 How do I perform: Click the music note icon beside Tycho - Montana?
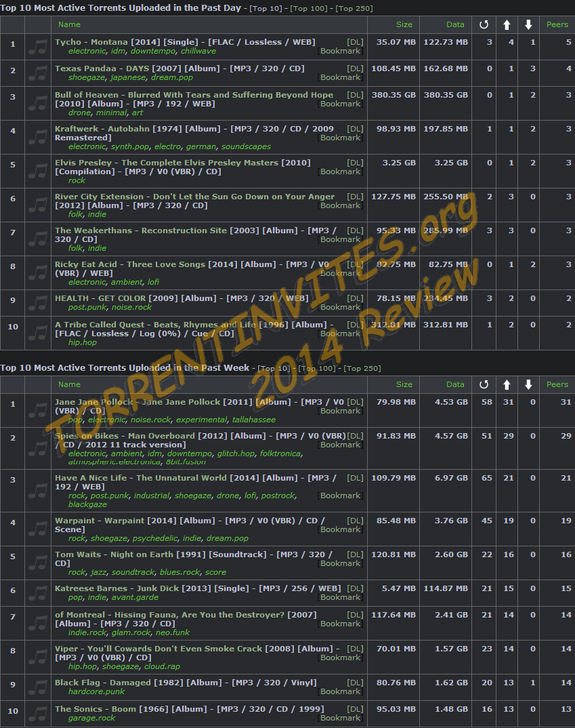click(37, 46)
